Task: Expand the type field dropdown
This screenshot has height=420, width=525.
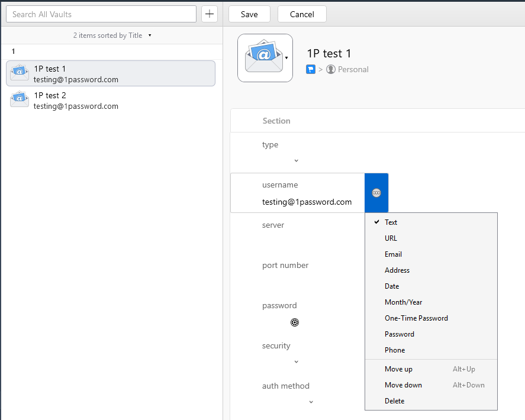Action: [x=297, y=161]
